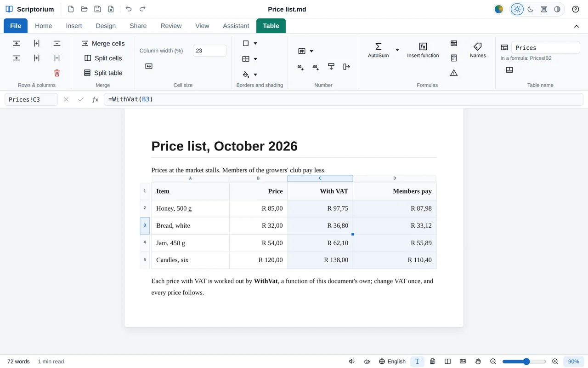Click the formulas table icon above the calculator

pos(454,43)
